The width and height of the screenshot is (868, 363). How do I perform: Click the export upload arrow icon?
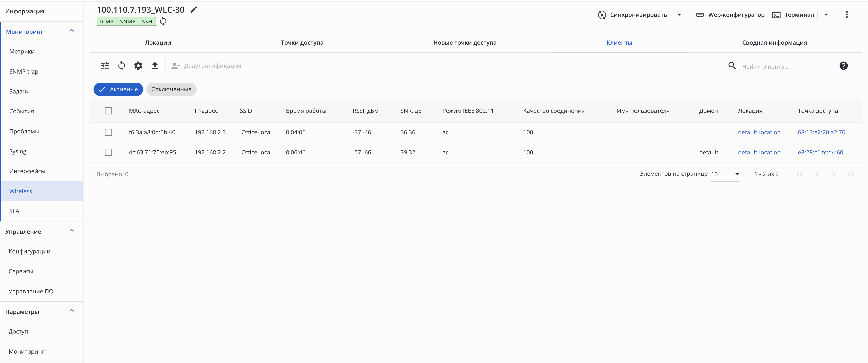coord(155,66)
